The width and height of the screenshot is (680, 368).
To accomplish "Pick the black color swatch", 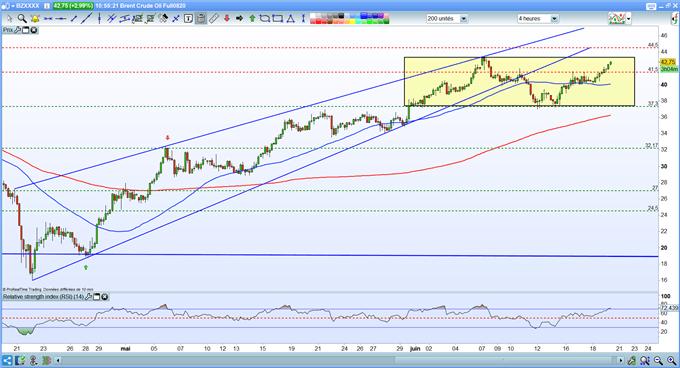I will tap(341, 16).
